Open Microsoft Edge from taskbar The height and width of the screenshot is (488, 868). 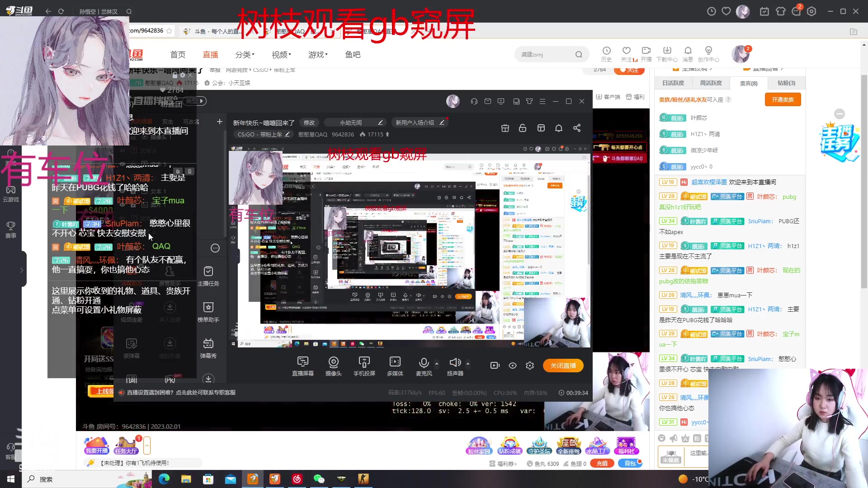point(164,479)
